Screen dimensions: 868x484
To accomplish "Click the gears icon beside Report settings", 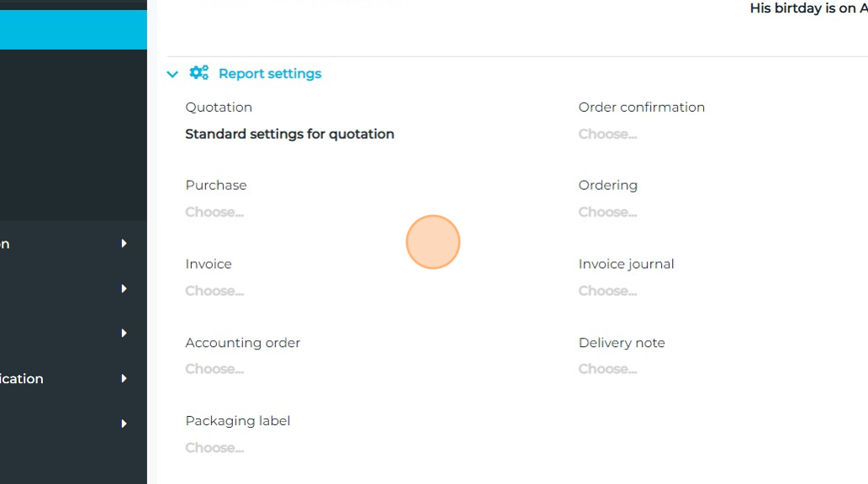I will 199,73.
